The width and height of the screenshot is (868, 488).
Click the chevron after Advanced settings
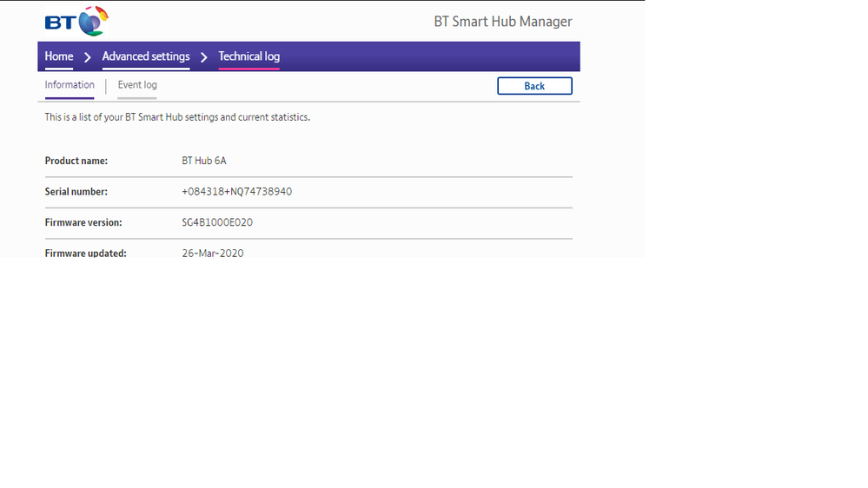[204, 57]
